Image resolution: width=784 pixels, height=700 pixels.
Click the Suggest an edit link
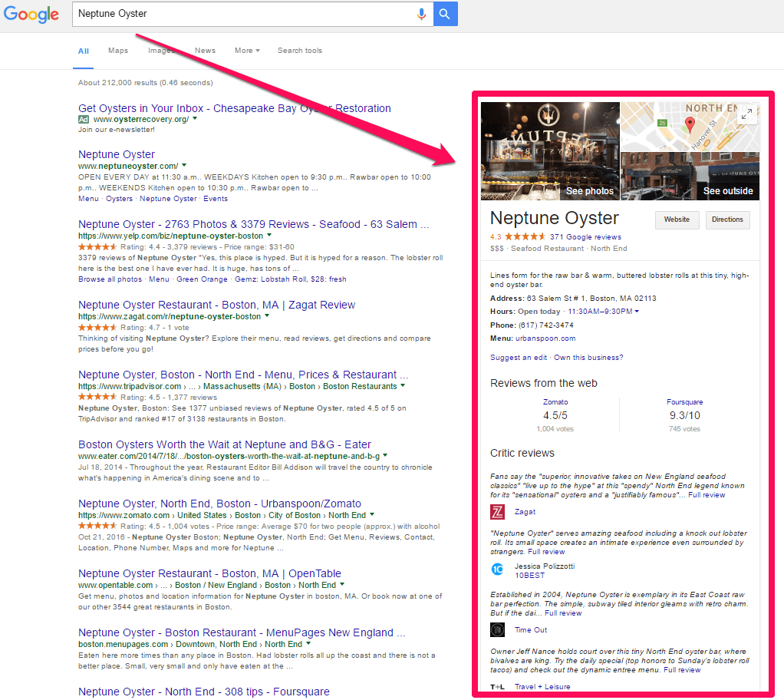pyautogui.click(x=519, y=358)
